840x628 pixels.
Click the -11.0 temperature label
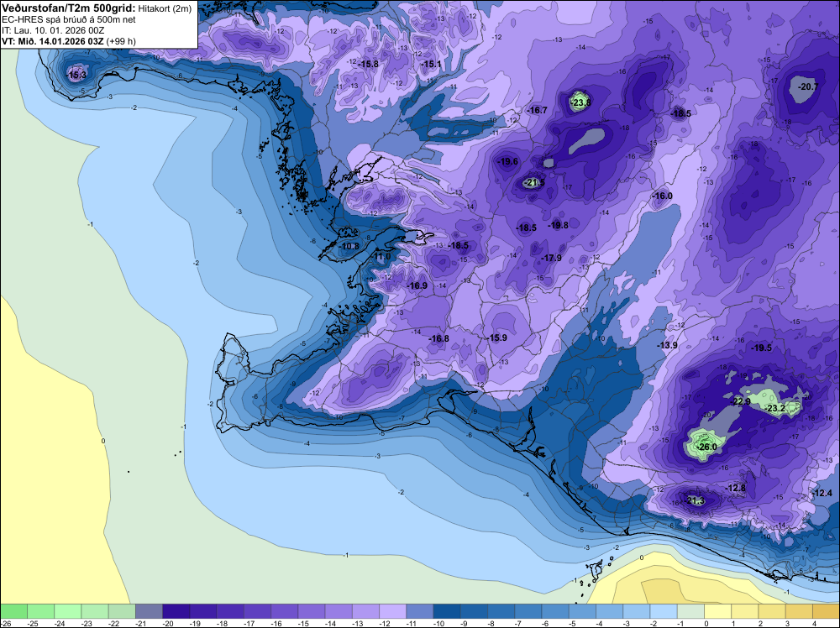pyautogui.click(x=382, y=257)
